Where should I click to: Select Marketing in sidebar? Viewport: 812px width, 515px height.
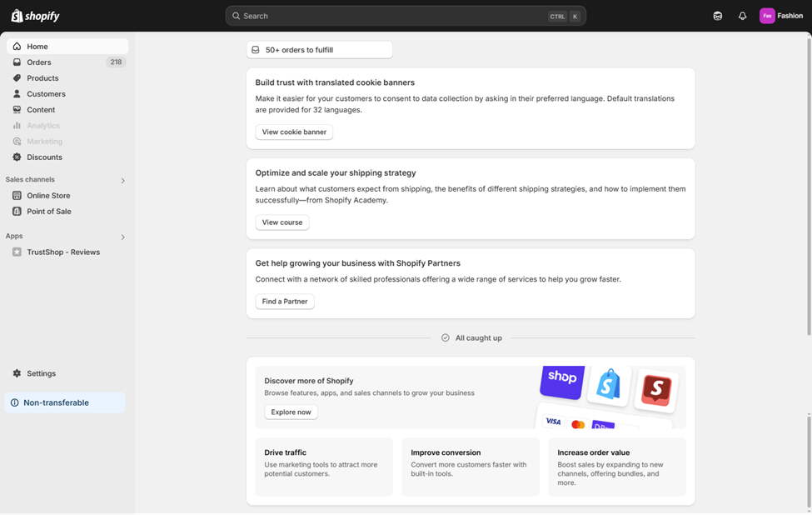point(67,141)
